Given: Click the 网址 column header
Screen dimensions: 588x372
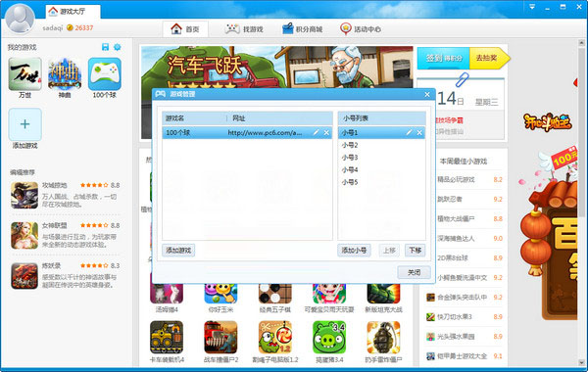Looking at the screenshot, I should coord(279,118).
